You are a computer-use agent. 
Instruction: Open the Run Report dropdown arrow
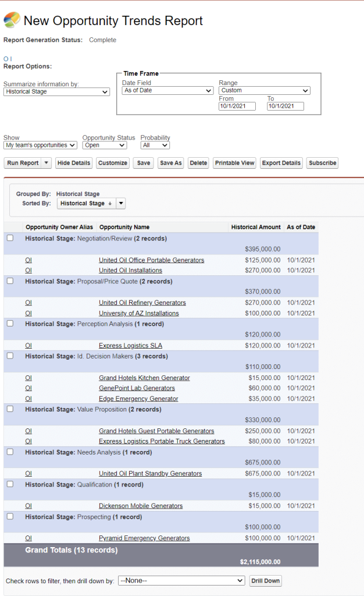pyautogui.click(x=47, y=163)
